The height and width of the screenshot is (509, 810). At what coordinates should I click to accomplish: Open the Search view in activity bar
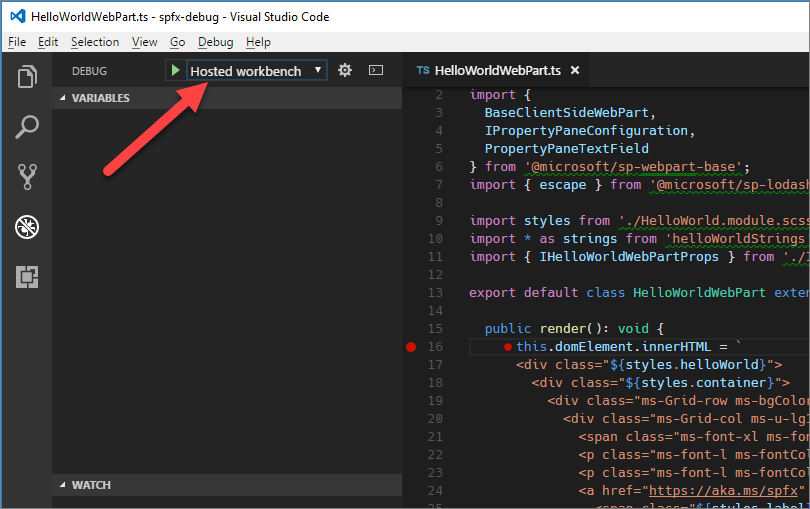[27, 127]
